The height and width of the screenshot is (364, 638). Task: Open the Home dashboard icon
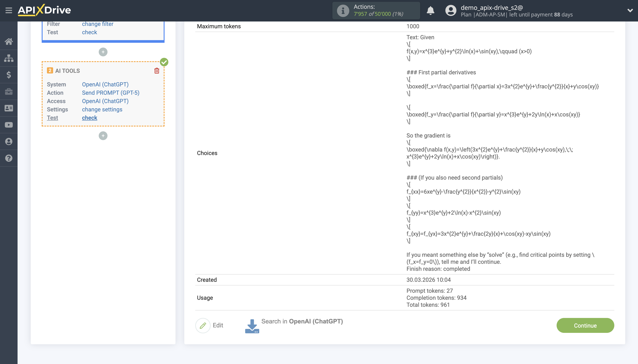tap(9, 41)
